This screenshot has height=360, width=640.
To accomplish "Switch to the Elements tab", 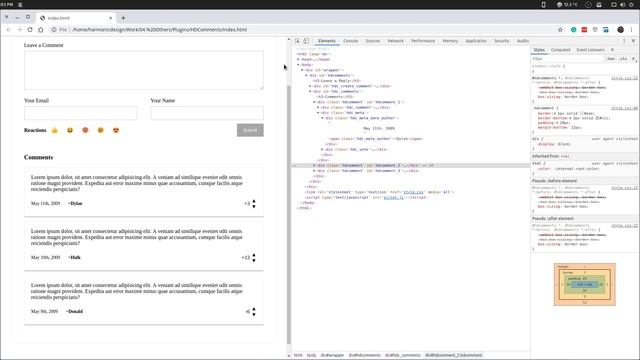I will pyautogui.click(x=327, y=41).
